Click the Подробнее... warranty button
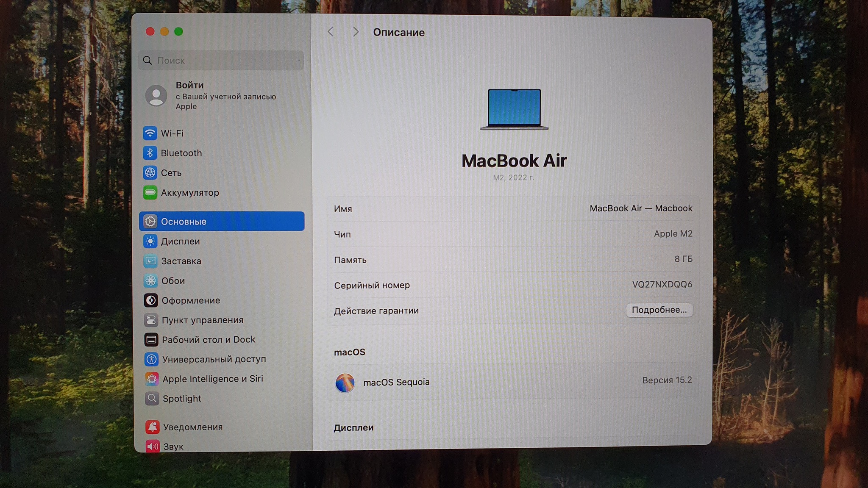This screenshot has width=868, height=488. [659, 310]
